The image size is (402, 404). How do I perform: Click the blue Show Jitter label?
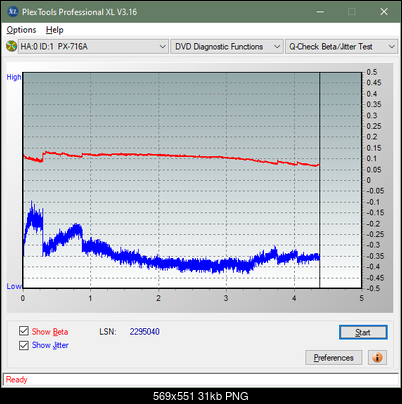point(50,345)
